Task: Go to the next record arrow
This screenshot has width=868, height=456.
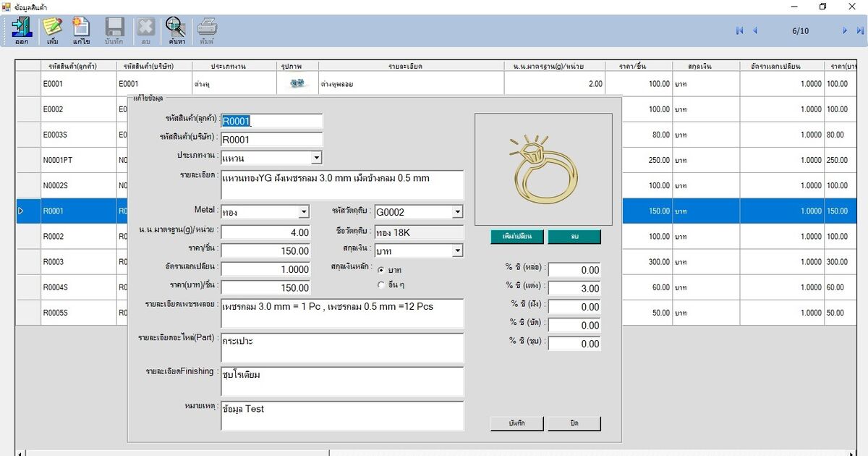Action: [x=844, y=30]
